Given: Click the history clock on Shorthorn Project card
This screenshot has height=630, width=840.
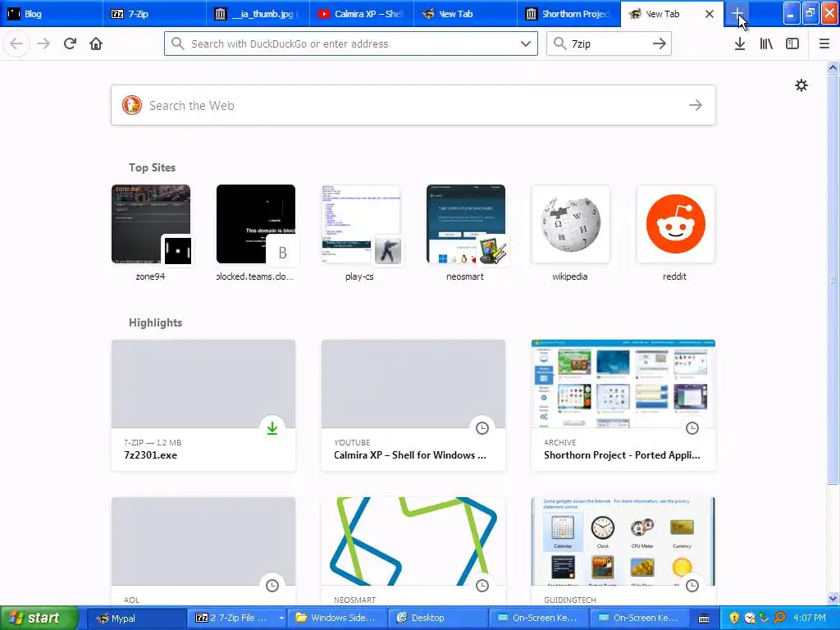Looking at the screenshot, I should [x=692, y=428].
